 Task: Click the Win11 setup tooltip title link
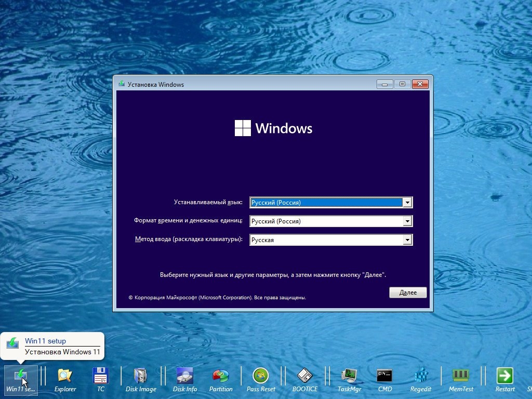pyautogui.click(x=46, y=341)
